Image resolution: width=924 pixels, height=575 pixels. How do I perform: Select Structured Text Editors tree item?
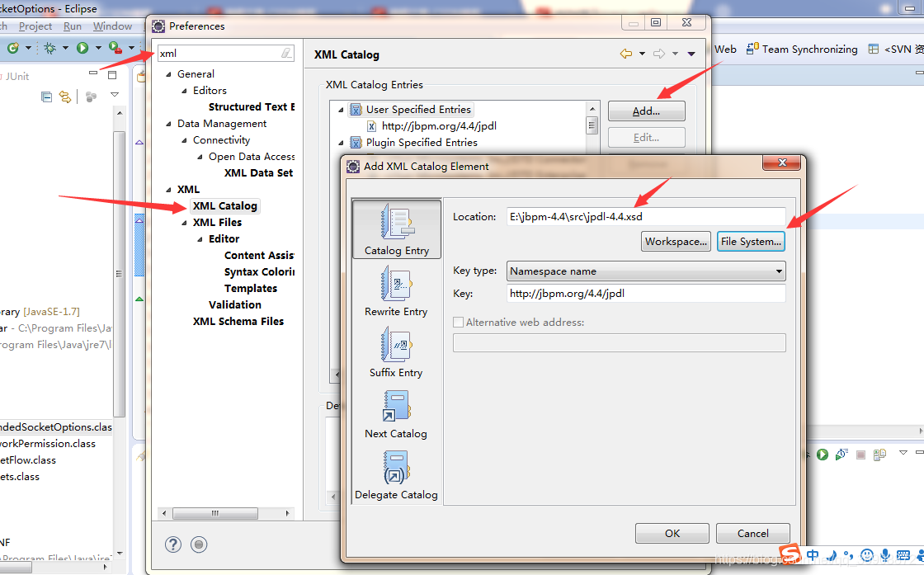click(251, 106)
